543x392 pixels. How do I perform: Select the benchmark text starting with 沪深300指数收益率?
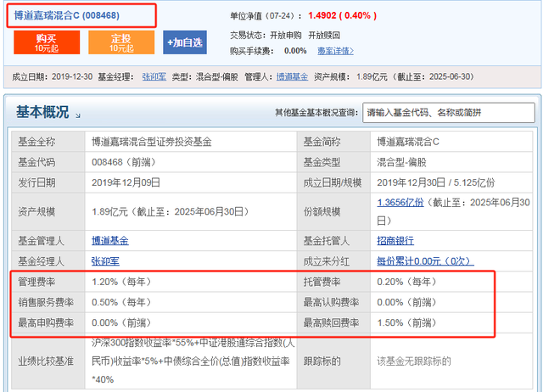pos(193,361)
